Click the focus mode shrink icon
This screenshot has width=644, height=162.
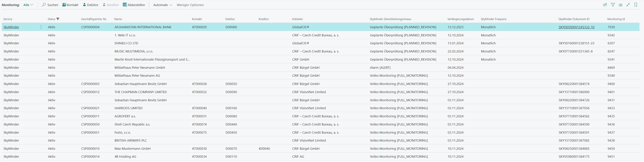pos(628,4)
